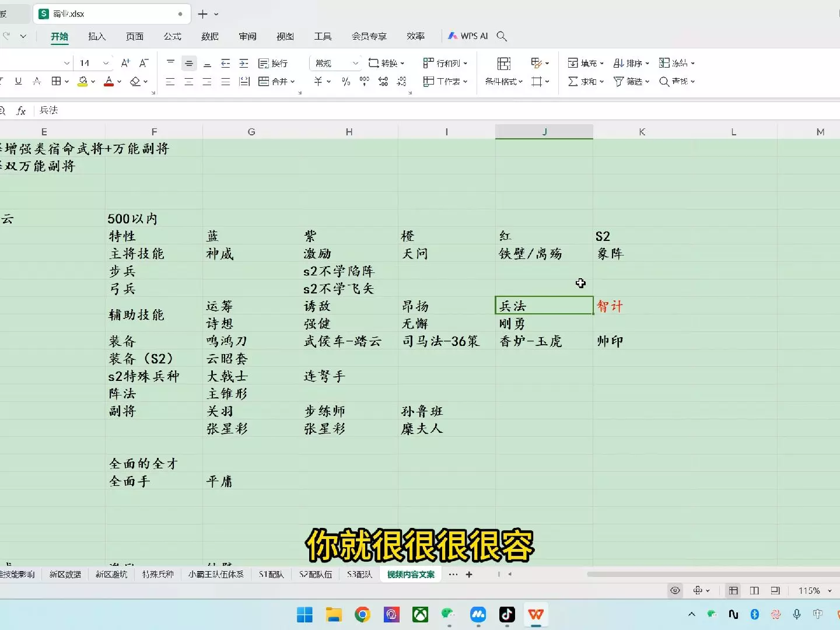Switch to 数据 ribbon tab
Image resolution: width=840 pixels, height=630 pixels.
tap(210, 36)
